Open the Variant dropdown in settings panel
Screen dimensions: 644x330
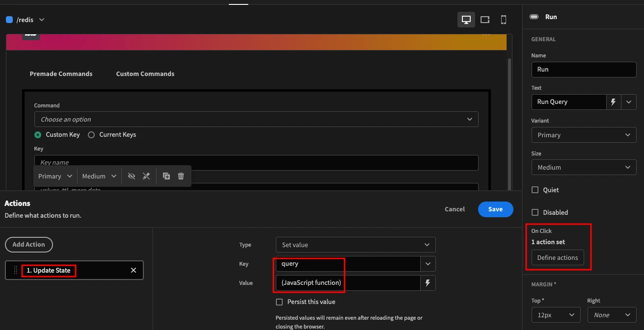point(584,135)
